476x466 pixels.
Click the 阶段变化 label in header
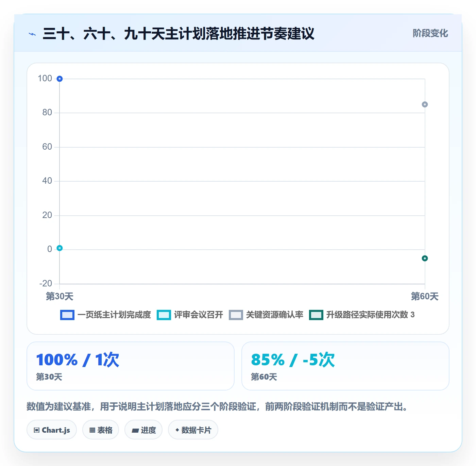point(430,33)
